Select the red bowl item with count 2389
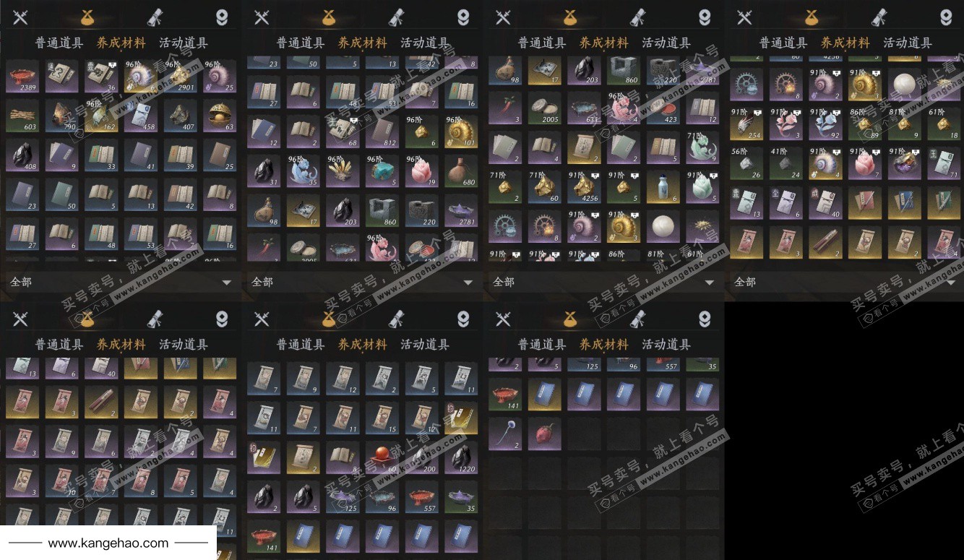This screenshot has height=560, width=964. coord(23,76)
